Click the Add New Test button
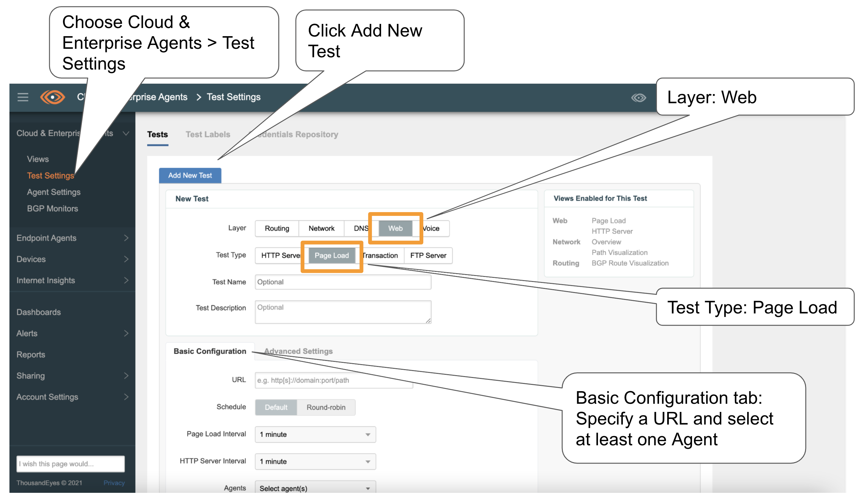 pyautogui.click(x=190, y=176)
